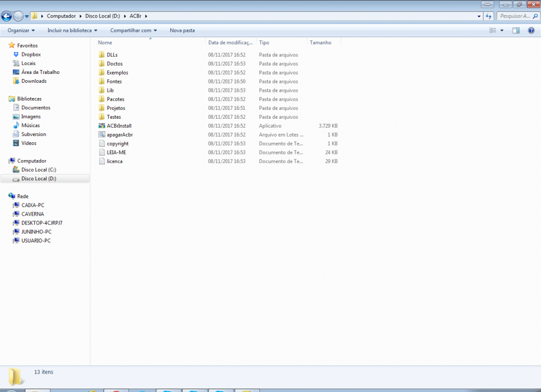The image size is (541, 392).
Task: Open JUNINHO-PC network computer
Action: click(36, 232)
